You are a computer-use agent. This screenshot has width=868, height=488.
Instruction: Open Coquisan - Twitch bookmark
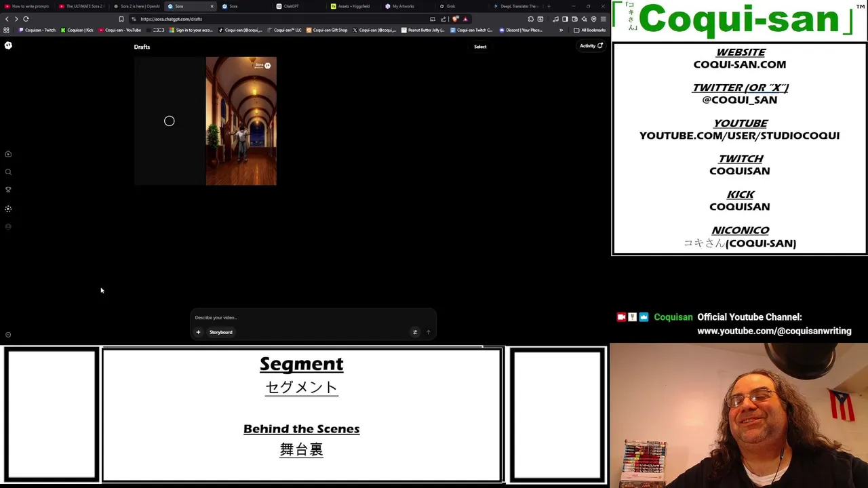pyautogui.click(x=38, y=30)
